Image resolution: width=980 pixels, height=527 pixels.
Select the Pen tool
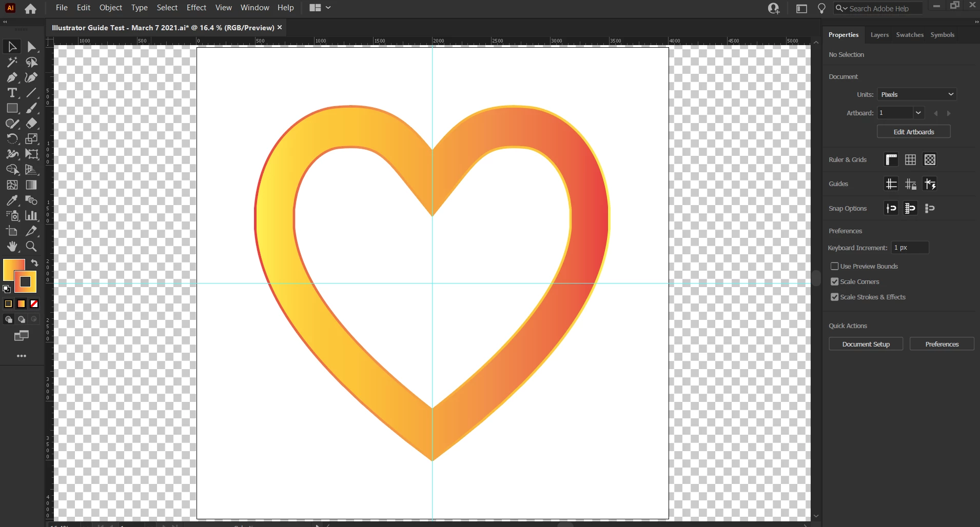tap(12, 77)
